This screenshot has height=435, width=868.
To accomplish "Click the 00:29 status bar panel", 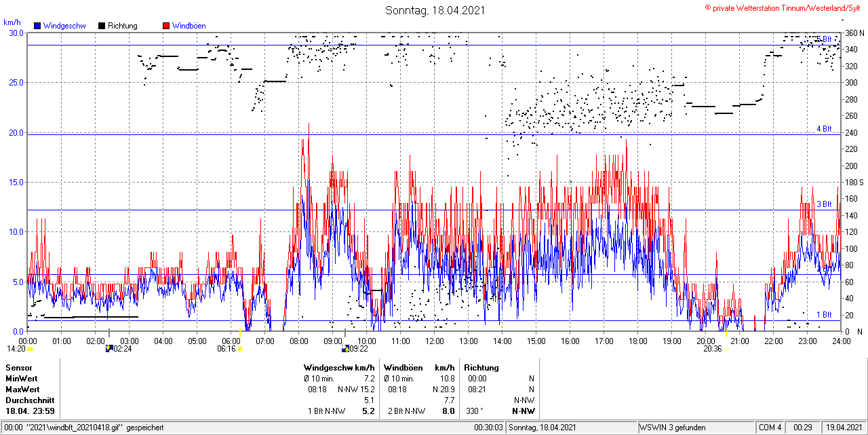I will pyautogui.click(x=804, y=428).
